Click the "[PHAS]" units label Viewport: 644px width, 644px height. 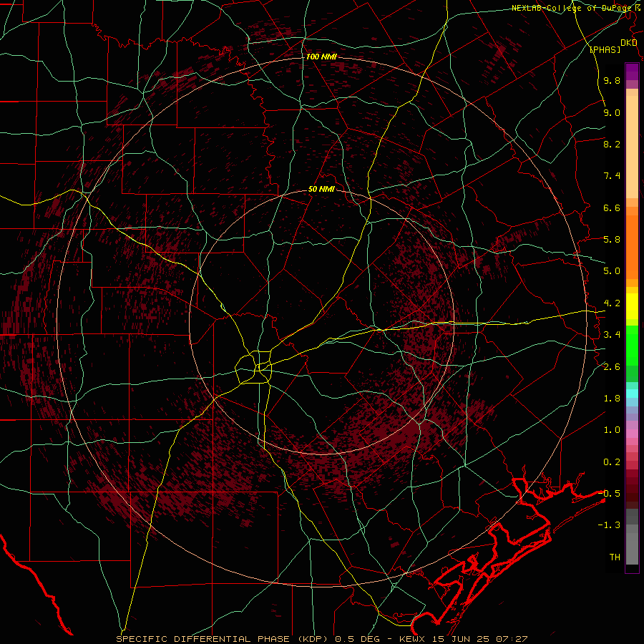point(605,49)
